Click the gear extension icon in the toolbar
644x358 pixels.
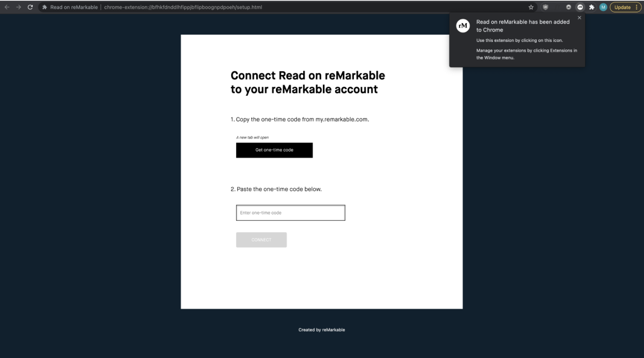coord(569,7)
